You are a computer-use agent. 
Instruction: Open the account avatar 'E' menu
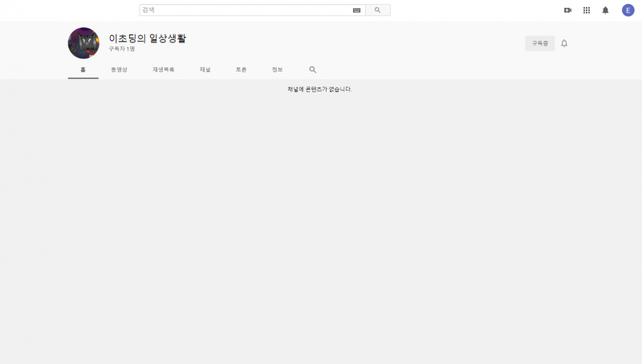[628, 10]
